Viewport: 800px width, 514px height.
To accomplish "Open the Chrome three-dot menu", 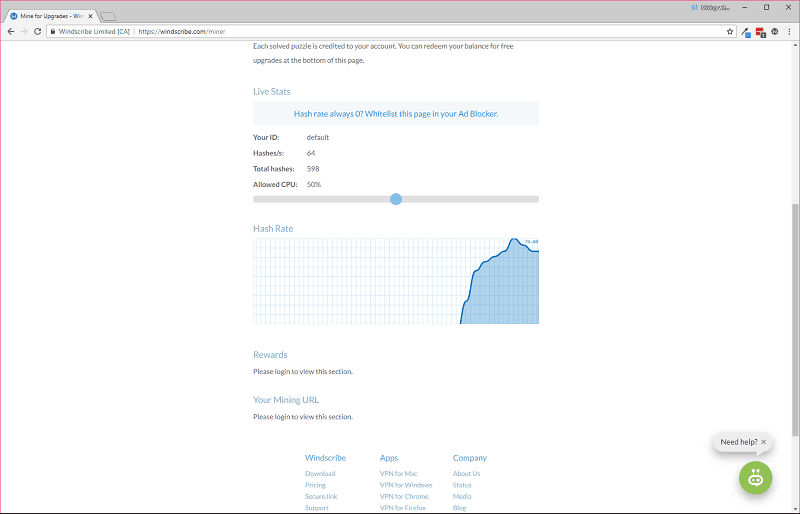I will point(789,31).
